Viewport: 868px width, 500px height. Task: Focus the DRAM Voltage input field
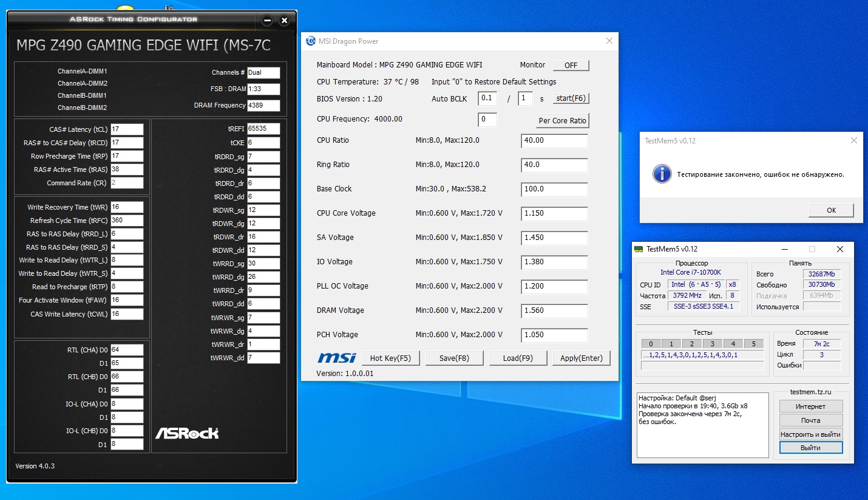(554, 311)
